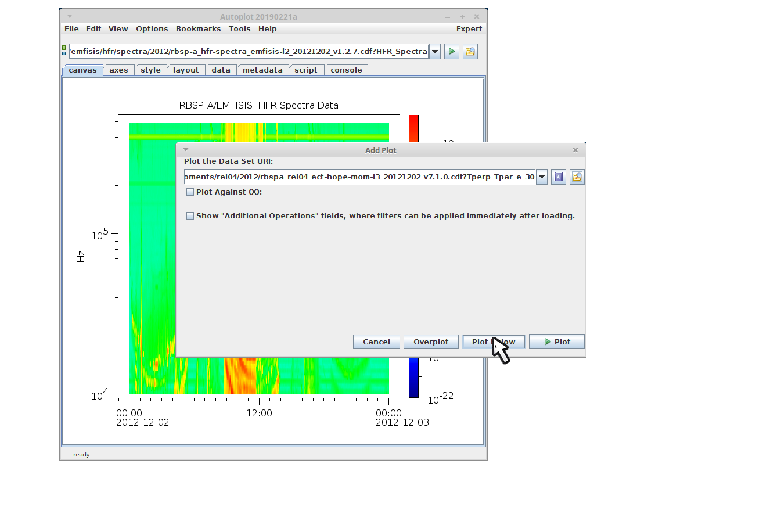
Task: Expand the main URI address dropdown
Action: tap(435, 52)
